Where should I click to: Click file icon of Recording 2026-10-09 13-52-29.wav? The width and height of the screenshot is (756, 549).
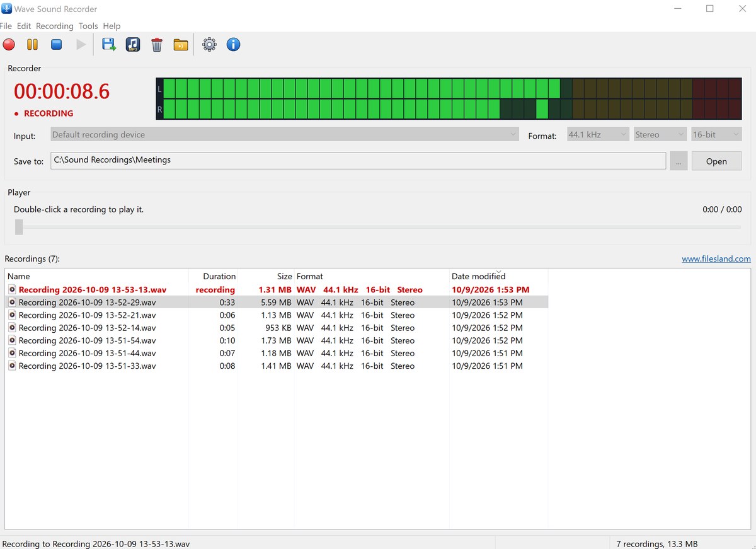[12, 303]
